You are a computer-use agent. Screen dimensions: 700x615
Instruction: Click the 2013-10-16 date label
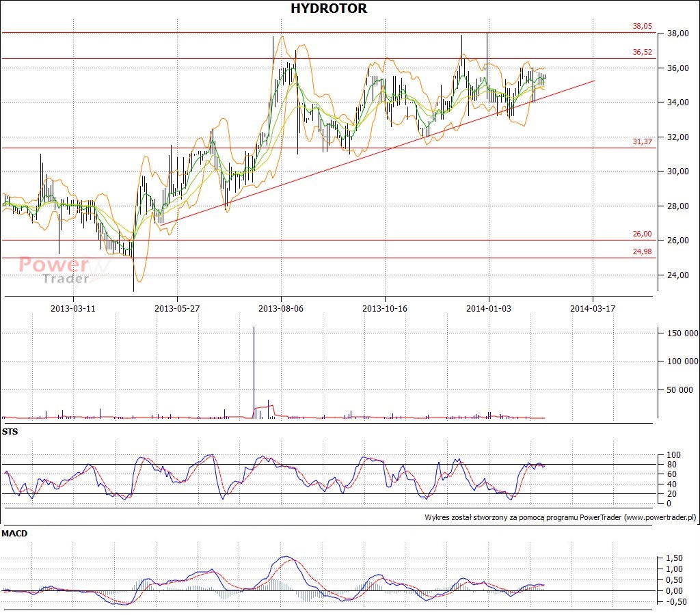point(385,308)
